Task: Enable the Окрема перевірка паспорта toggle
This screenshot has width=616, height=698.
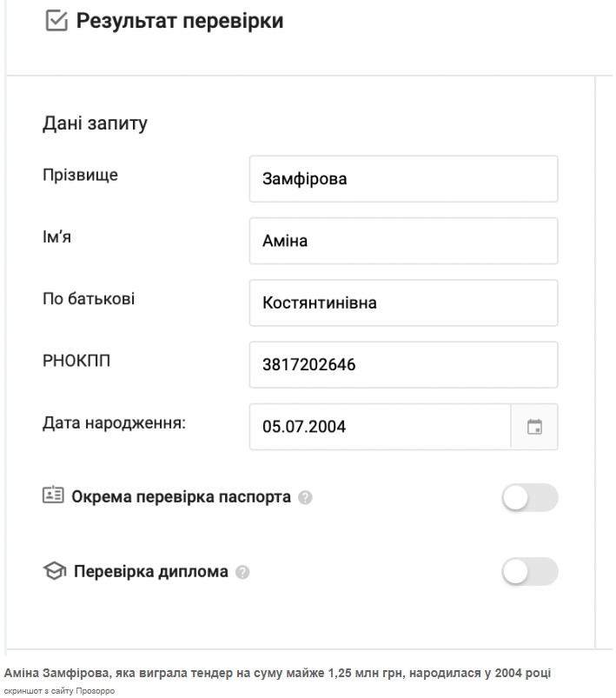Action: (529, 497)
